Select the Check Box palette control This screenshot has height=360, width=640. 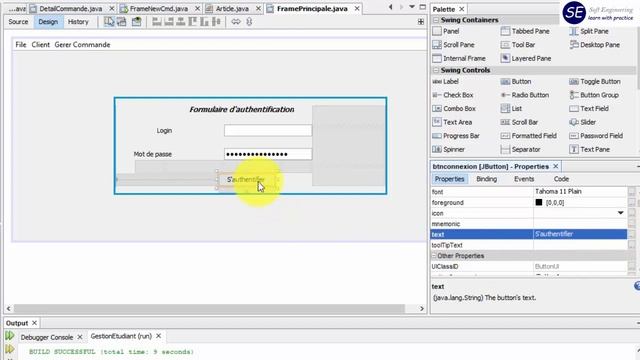pyautogui.click(x=453, y=95)
